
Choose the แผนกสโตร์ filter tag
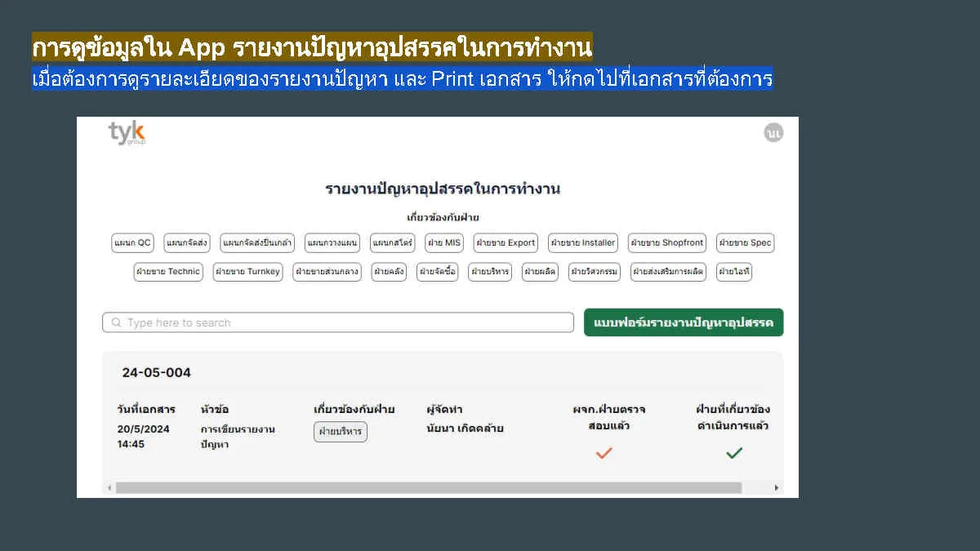point(392,242)
